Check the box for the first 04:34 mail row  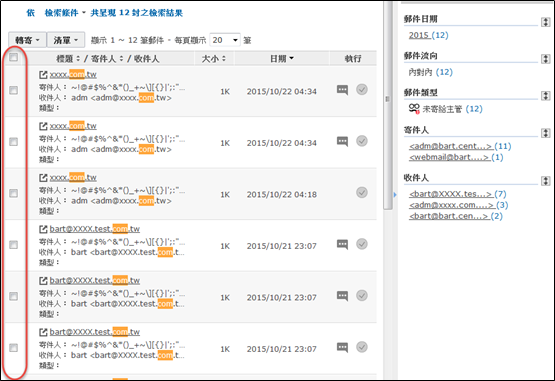(13, 90)
